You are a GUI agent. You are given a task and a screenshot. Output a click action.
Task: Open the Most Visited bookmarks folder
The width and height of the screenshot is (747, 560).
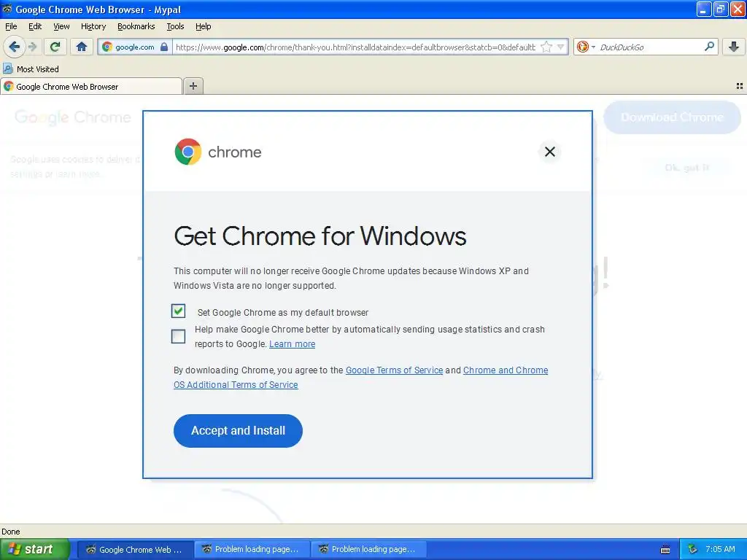tap(31, 69)
